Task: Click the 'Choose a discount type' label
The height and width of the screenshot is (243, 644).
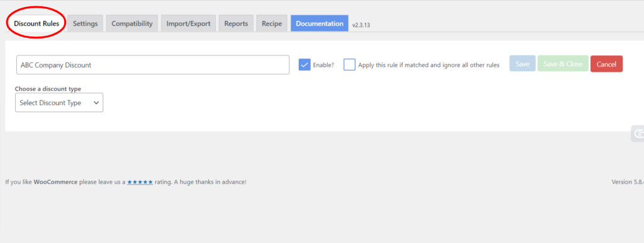Action: 48,89
